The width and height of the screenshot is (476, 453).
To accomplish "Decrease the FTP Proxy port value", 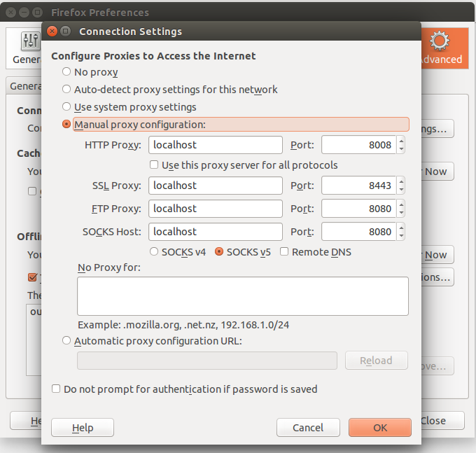I will (401, 213).
